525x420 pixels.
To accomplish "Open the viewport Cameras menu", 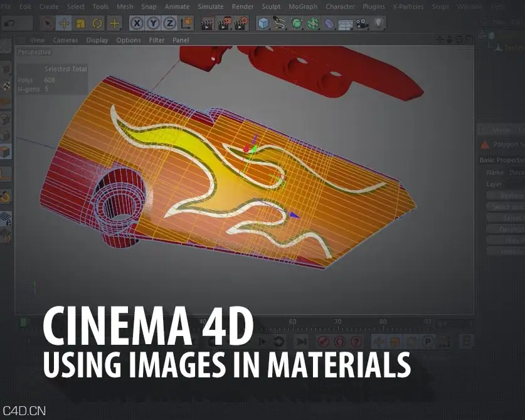I will 65,40.
